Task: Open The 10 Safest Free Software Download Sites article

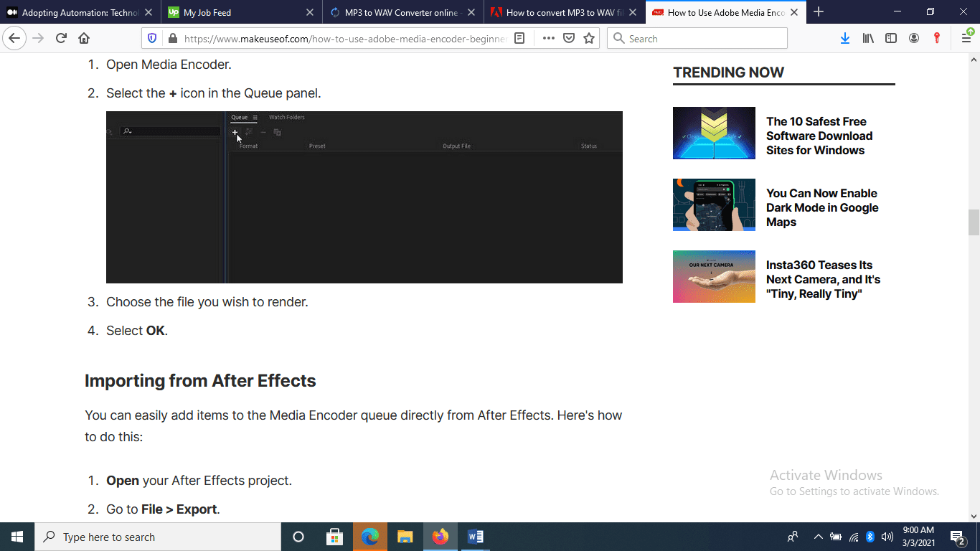Action: [x=819, y=136]
